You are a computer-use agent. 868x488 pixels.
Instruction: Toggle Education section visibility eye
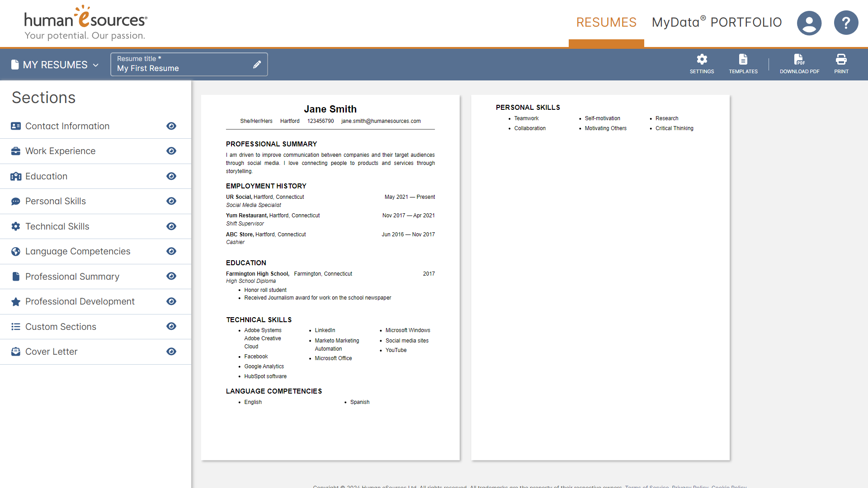tap(171, 176)
